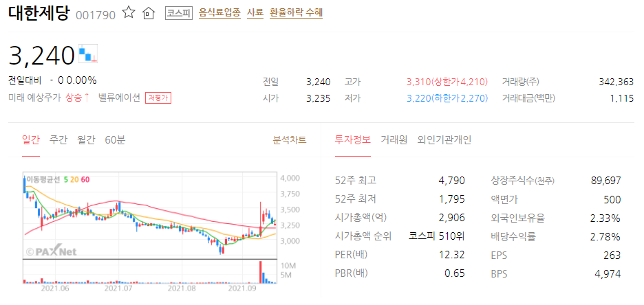Screen dimensions: 644x305
Task: Click the 대한제당 stock name heading
Action: [x=40, y=13]
